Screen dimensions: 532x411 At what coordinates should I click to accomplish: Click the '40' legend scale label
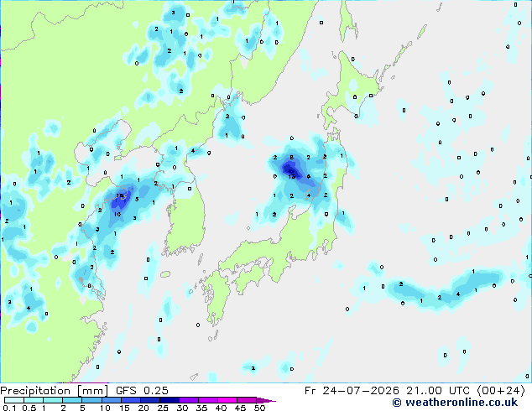click(x=221, y=408)
